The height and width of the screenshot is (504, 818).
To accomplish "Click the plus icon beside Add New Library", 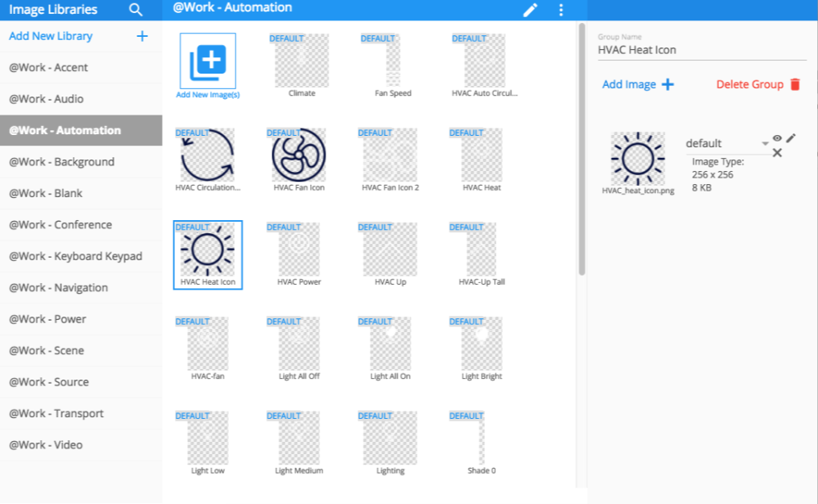I will click(x=142, y=36).
